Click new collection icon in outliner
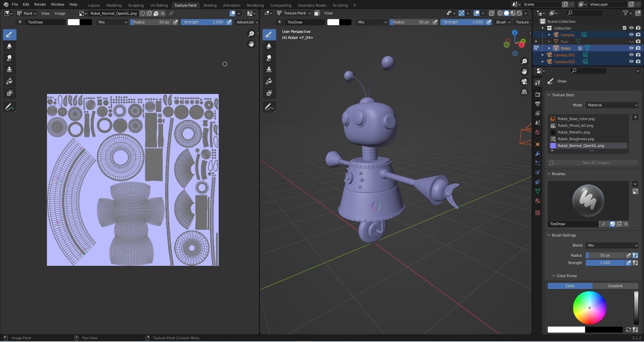The width and height of the screenshot is (644, 342). [638, 13]
